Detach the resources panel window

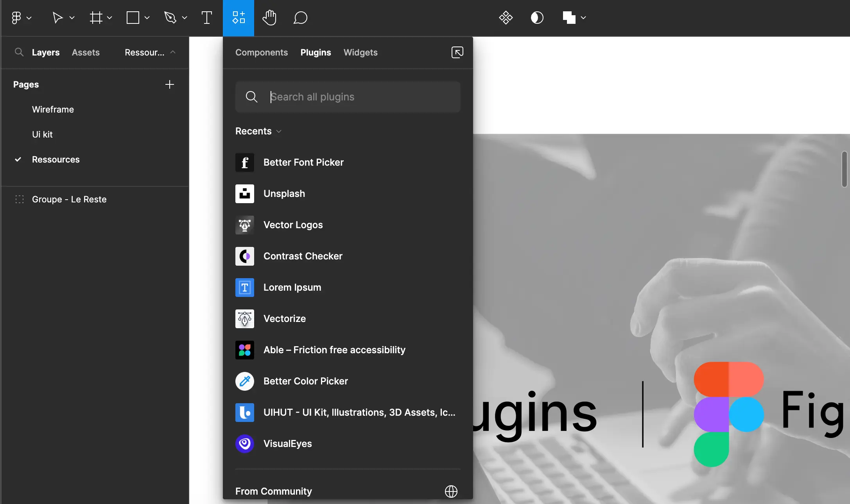(457, 52)
